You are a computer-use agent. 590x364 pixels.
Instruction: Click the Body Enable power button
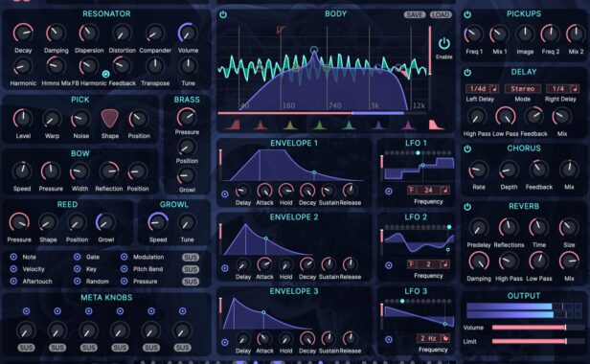[444, 44]
